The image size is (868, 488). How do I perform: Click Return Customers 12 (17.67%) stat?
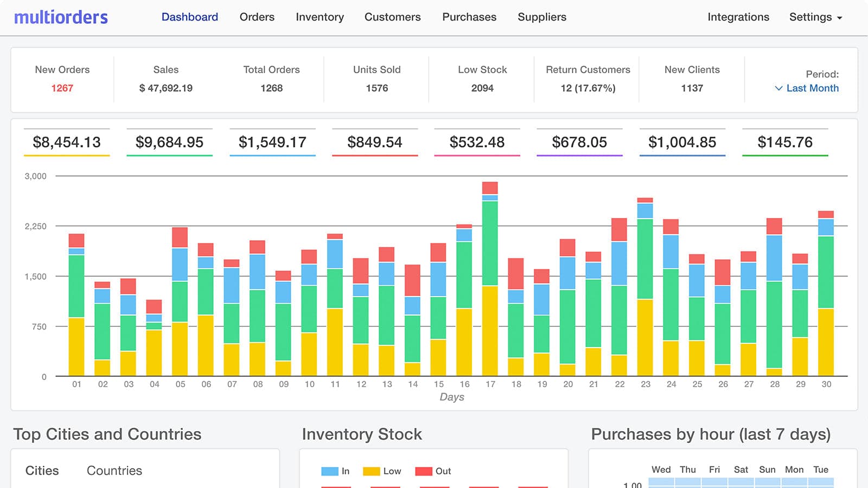click(x=588, y=88)
